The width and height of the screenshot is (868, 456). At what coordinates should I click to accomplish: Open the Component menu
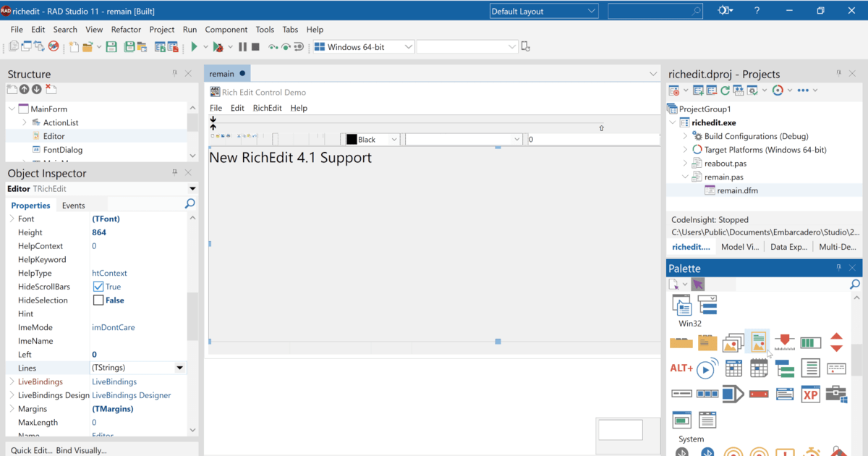coord(226,30)
